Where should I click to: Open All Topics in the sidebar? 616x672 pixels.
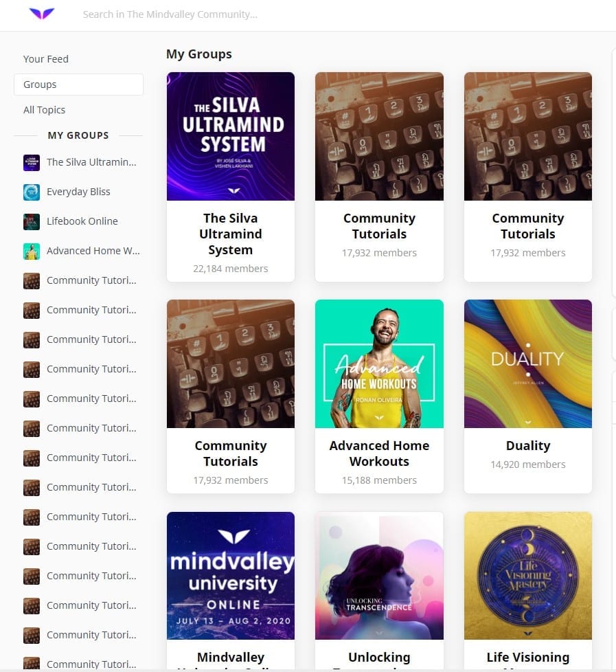(x=44, y=110)
